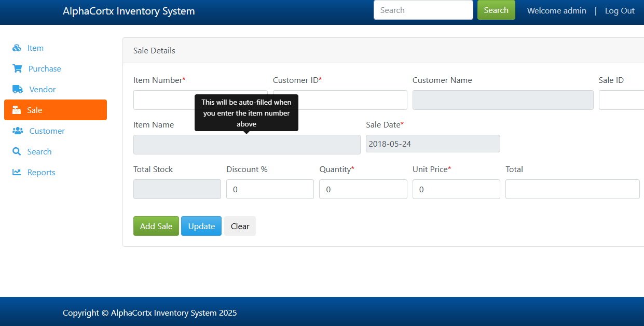Click the Welcome admin text
The width and height of the screenshot is (644, 326).
557,10
